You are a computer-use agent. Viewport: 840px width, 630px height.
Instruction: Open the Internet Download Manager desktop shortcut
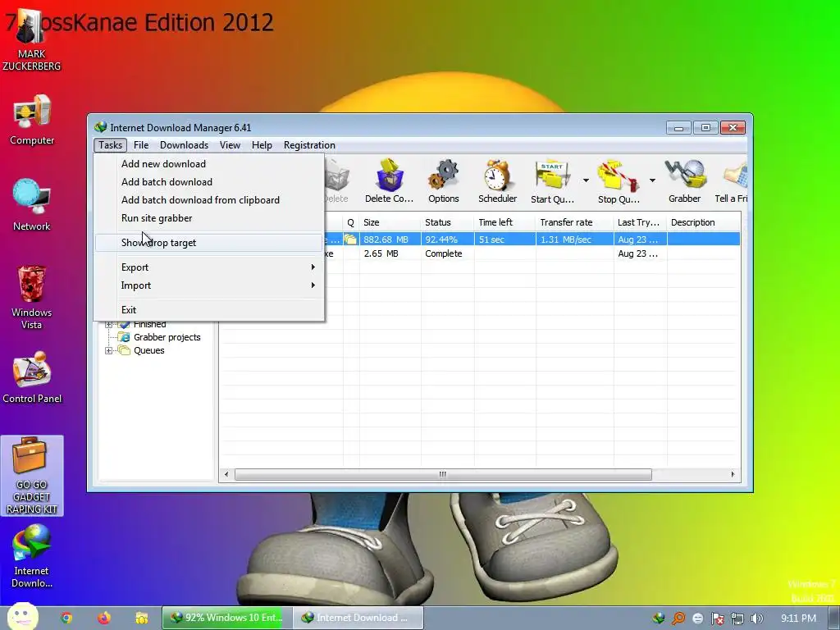32,556
